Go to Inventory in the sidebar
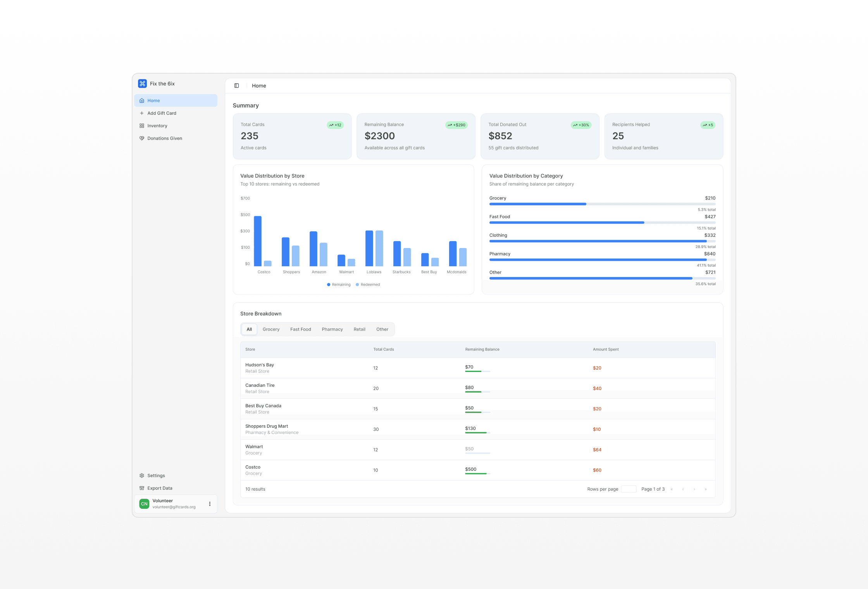868x589 pixels. [x=176, y=126]
